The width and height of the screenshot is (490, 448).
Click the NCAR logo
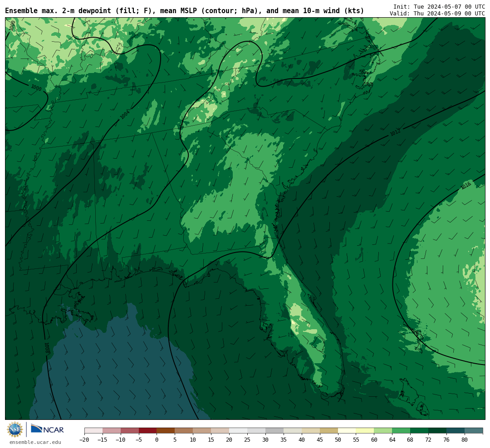pos(47,429)
